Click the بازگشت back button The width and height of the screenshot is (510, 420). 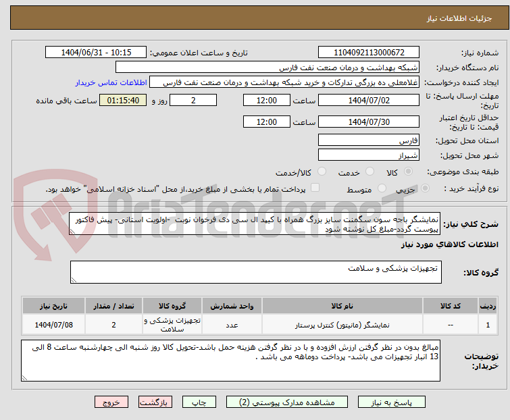point(155,402)
